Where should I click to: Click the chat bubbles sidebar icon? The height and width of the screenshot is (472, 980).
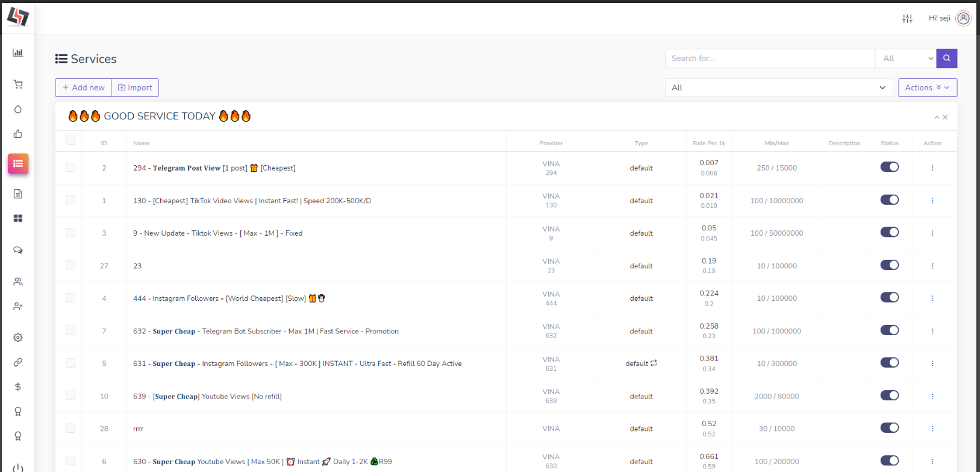pyautogui.click(x=18, y=250)
